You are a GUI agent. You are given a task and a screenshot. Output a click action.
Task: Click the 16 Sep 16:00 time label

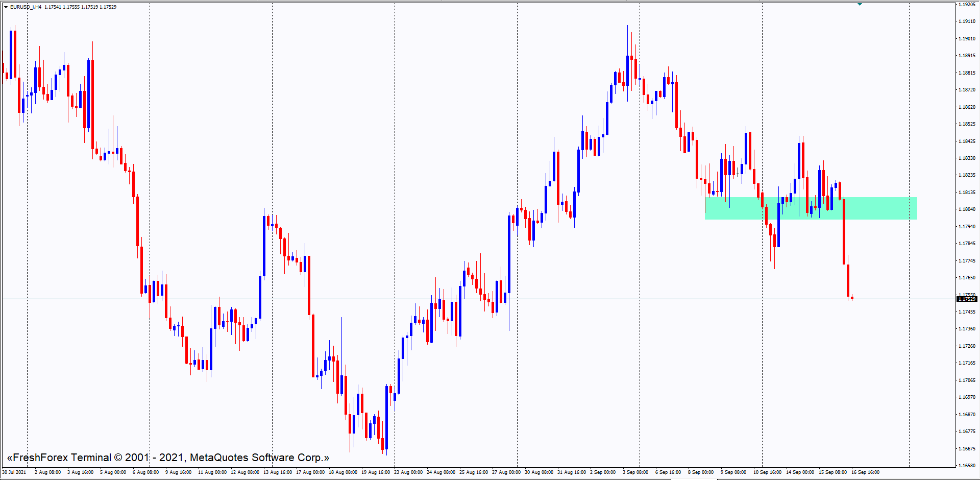[865, 472]
